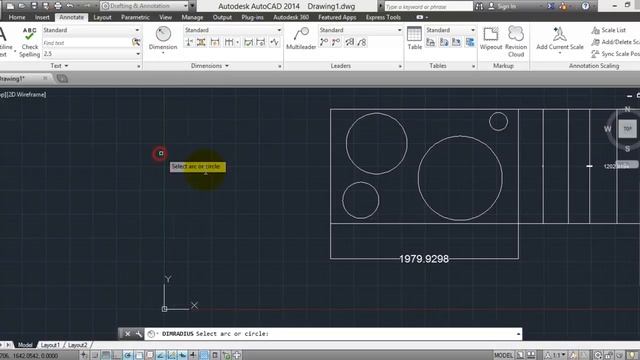Toggle MODEL space button in status bar
This screenshot has height=360, width=640.
click(x=503, y=355)
